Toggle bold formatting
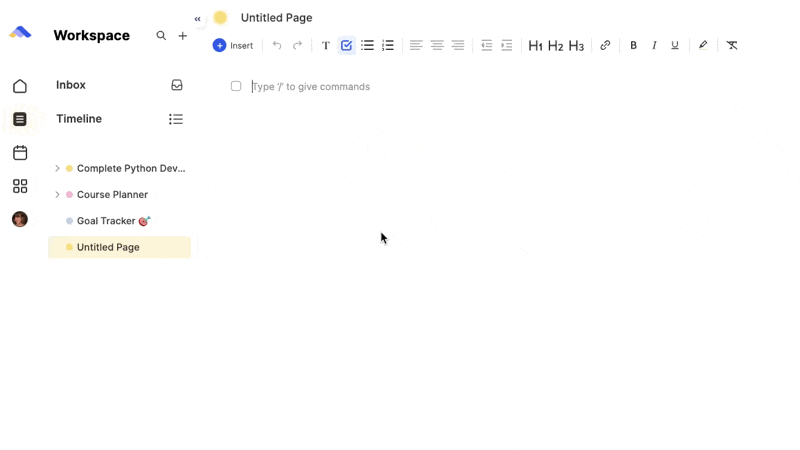Viewport: 800px width, 450px height. pos(633,45)
